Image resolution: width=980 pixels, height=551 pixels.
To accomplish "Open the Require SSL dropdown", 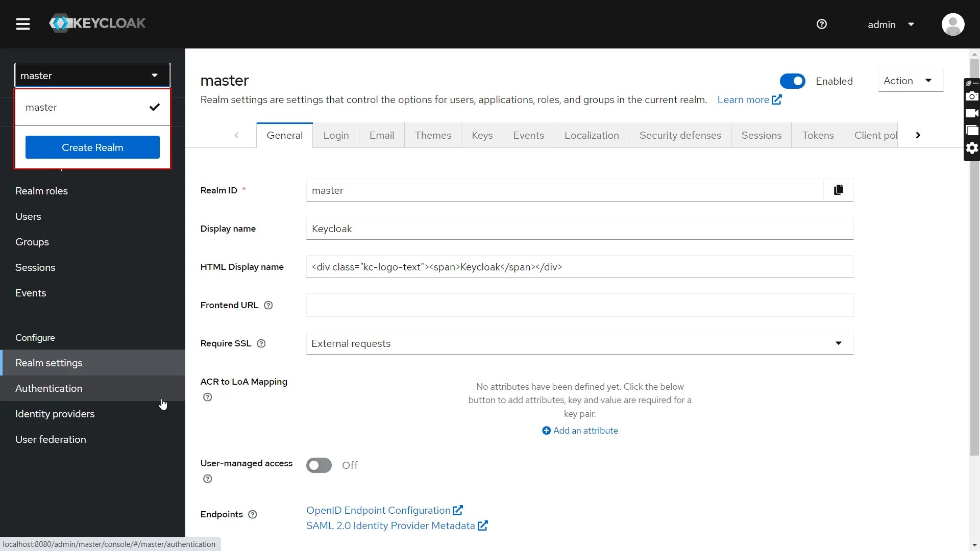I will coord(839,343).
